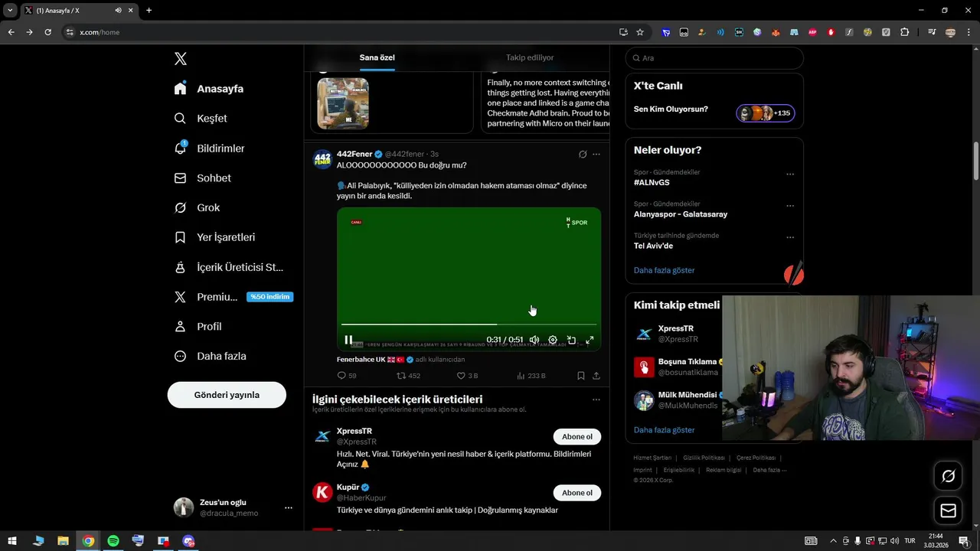
Task: Open Grok floating button
Action: click(948, 476)
